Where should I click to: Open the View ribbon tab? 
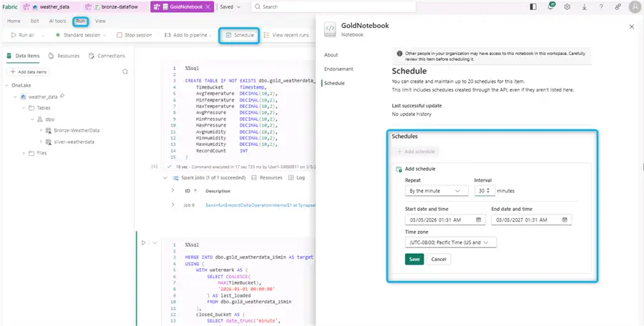[100, 21]
